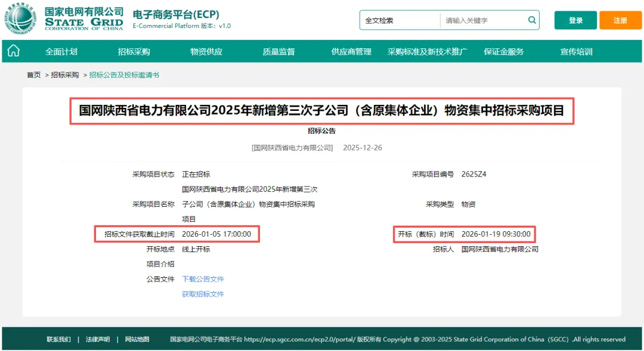The width and height of the screenshot is (644, 351).
Task: Click the 采购项目编号 label
Action: pos(433,174)
